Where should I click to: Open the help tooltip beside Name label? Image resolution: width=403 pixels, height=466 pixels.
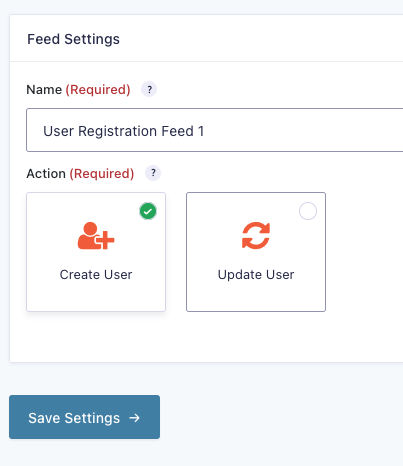pos(149,89)
